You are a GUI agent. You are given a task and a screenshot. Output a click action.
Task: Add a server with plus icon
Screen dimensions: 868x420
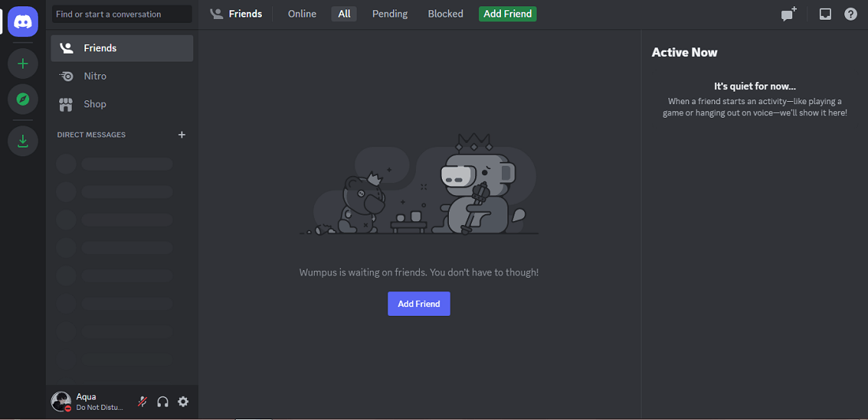tap(23, 64)
